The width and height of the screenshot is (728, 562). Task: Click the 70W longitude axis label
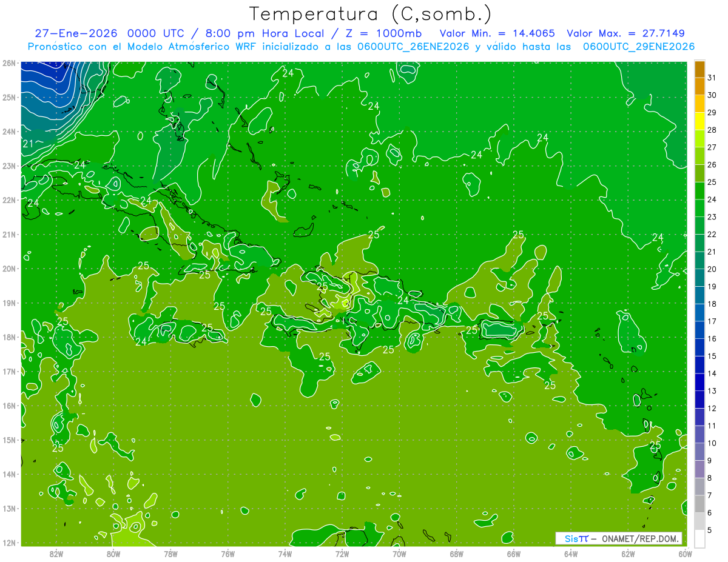click(x=399, y=554)
